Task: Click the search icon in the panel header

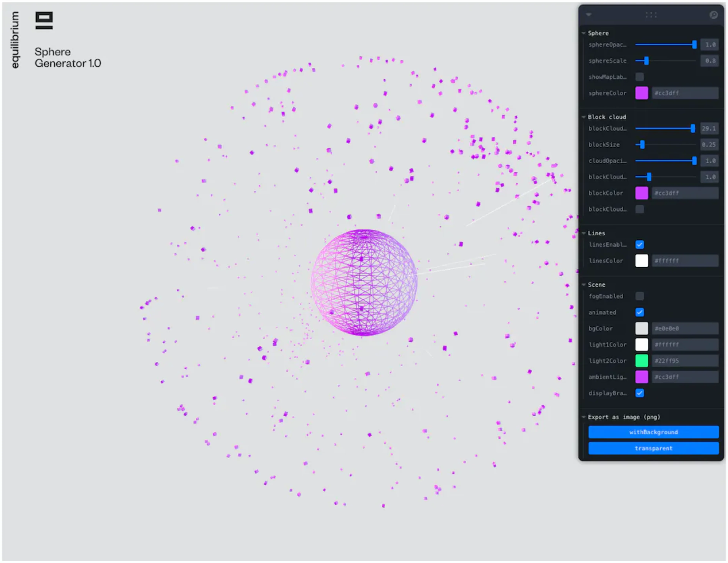Action: 713,15
